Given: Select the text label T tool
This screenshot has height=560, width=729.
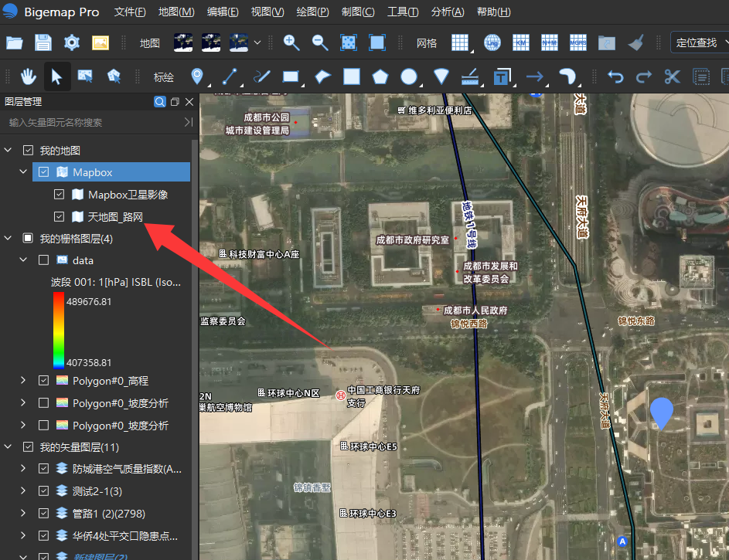Looking at the screenshot, I should click(502, 76).
